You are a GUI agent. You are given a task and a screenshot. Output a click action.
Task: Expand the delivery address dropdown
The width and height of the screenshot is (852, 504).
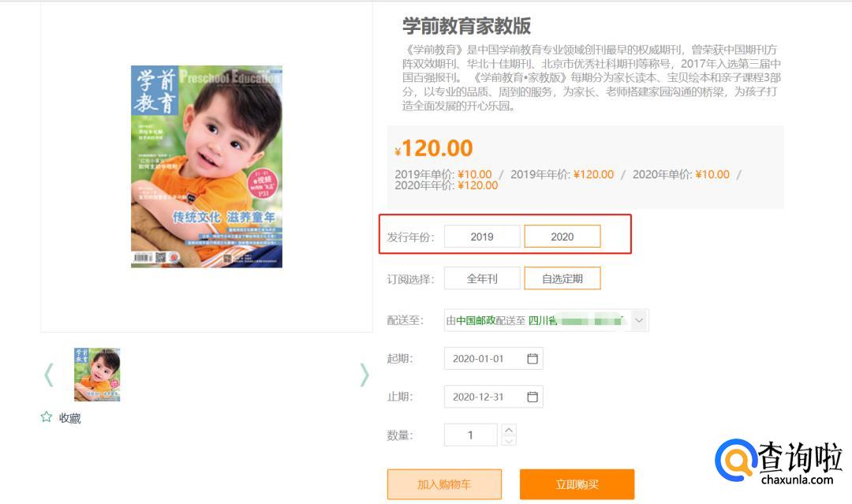coord(639,320)
